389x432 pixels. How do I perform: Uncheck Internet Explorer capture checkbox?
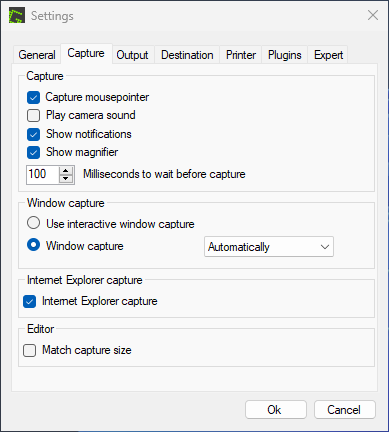pos(30,302)
